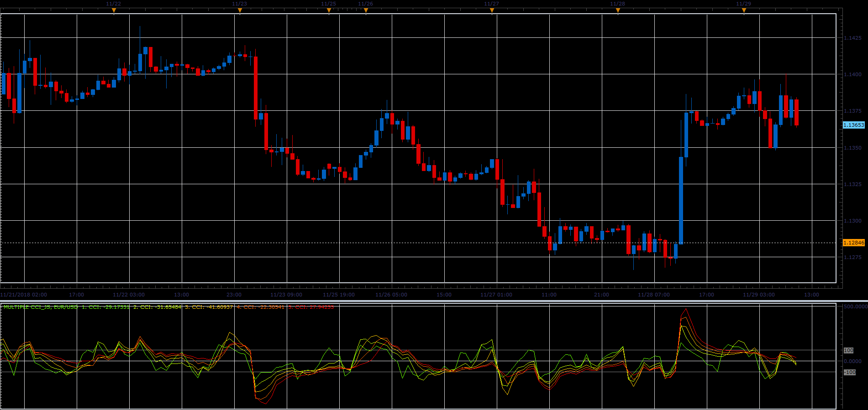Click the 11/29 date marker triangle

pos(744,10)
